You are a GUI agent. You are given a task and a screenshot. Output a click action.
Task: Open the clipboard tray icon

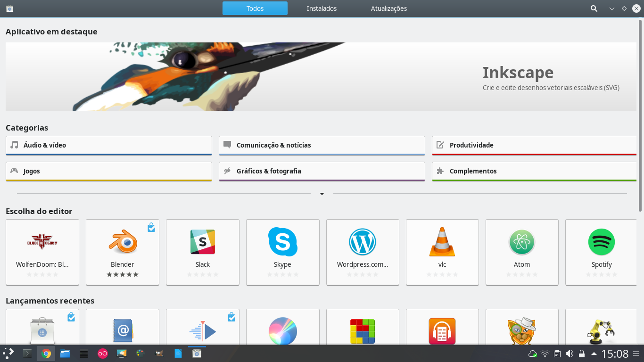[557, 354]
